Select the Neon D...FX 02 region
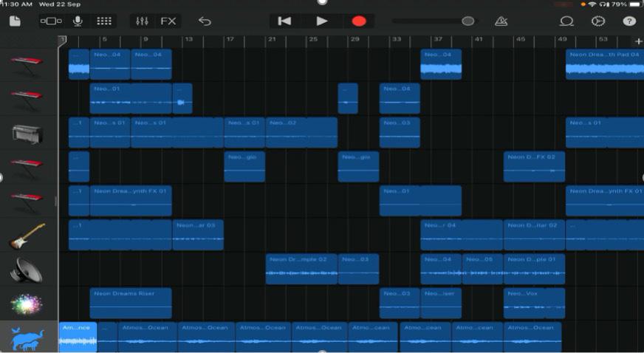The image size is (644, 353). tap(534, 167)
